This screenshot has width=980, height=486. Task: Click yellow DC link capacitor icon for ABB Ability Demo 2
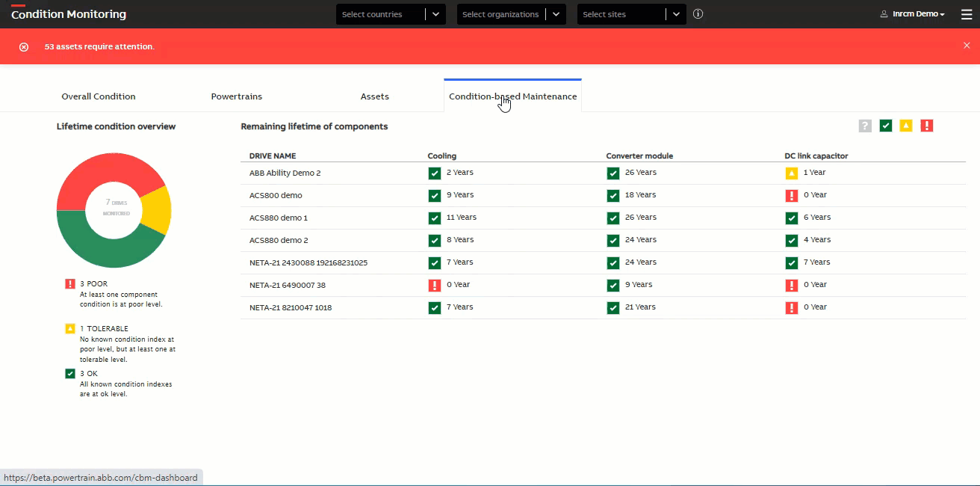tap(792, 173)
